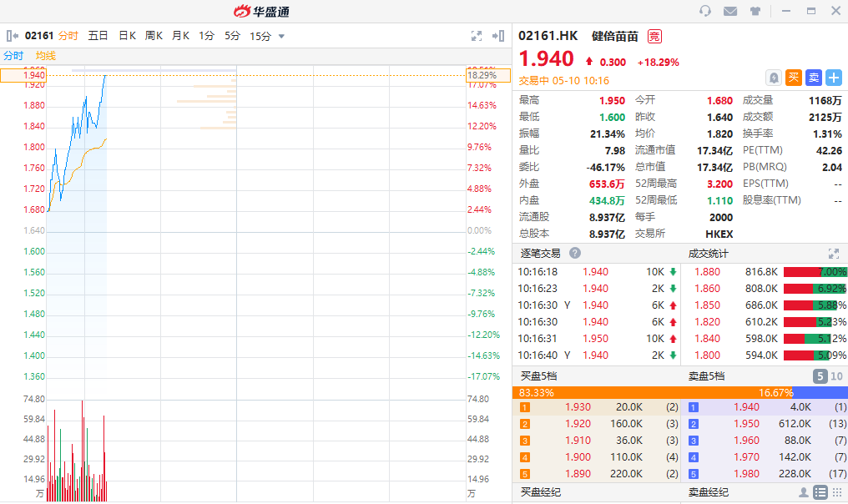This screenshot has width=848, height=504.
Task: Open customer service headset icon
Action: click(705, 11)
